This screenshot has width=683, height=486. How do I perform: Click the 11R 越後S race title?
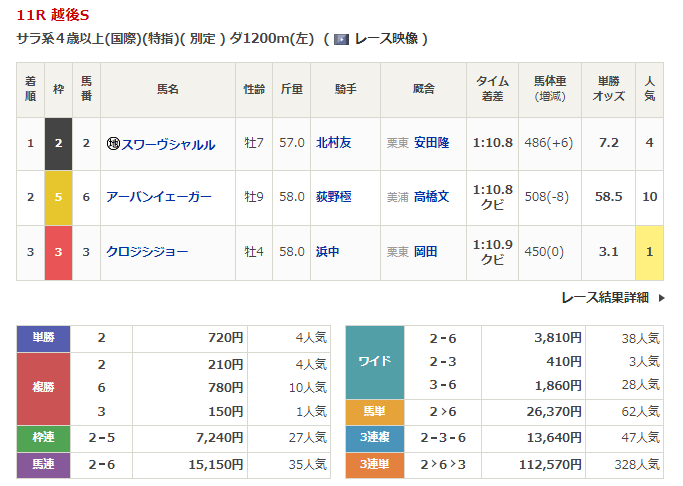pyautogui.click(x=51, y=14)
